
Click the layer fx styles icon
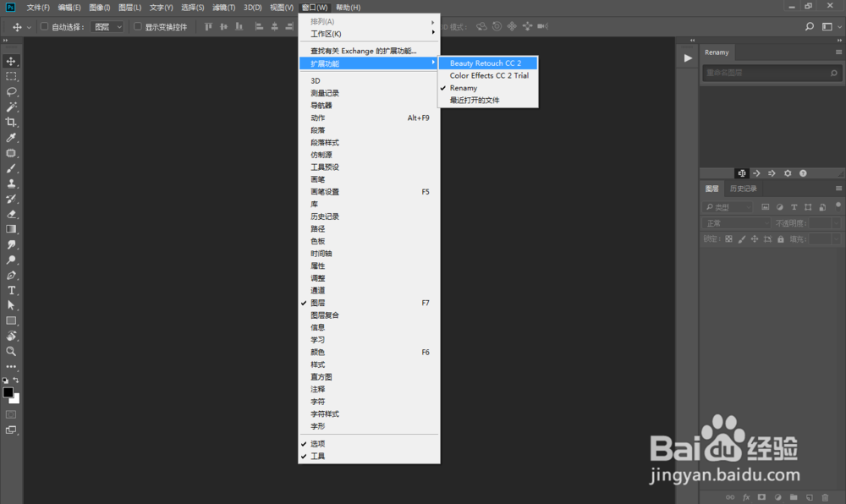coord(746,497)
